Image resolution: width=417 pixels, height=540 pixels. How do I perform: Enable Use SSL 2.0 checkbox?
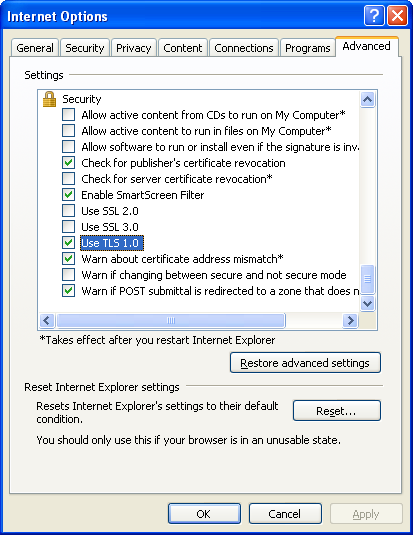[x=69, y=210]
